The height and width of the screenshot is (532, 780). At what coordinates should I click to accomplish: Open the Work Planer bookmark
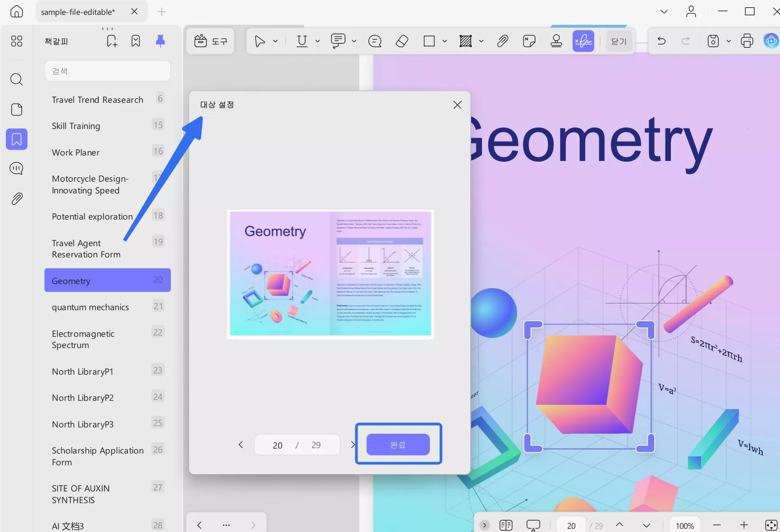pyautogui.click(x=107, y=152)
